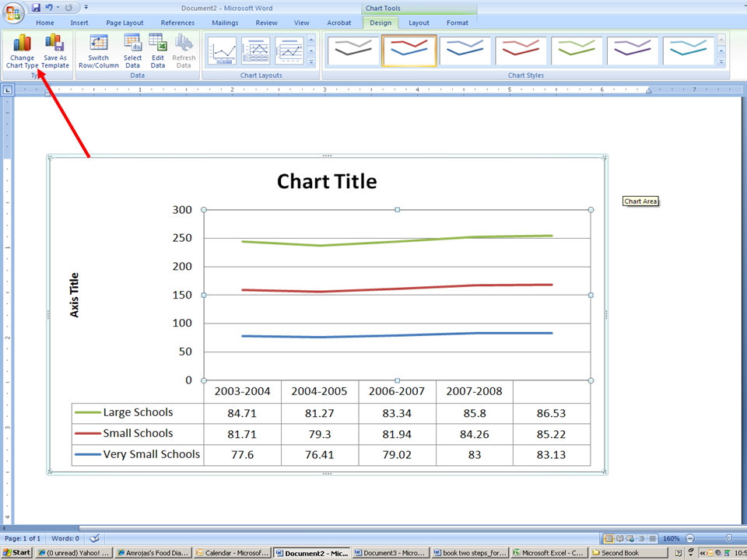Select the vertical Axis Title label
Viewport: 747px width, 560px height.
click(75, 295)
